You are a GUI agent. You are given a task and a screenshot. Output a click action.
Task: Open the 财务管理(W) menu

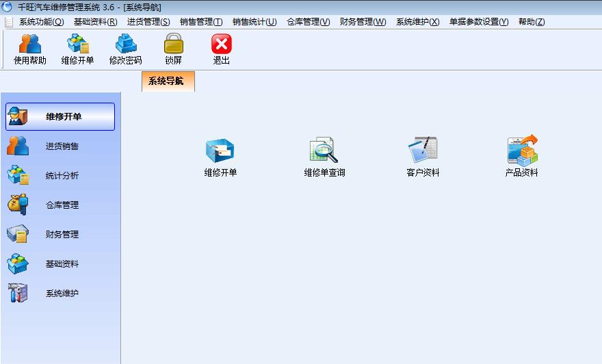pos(363,22)
